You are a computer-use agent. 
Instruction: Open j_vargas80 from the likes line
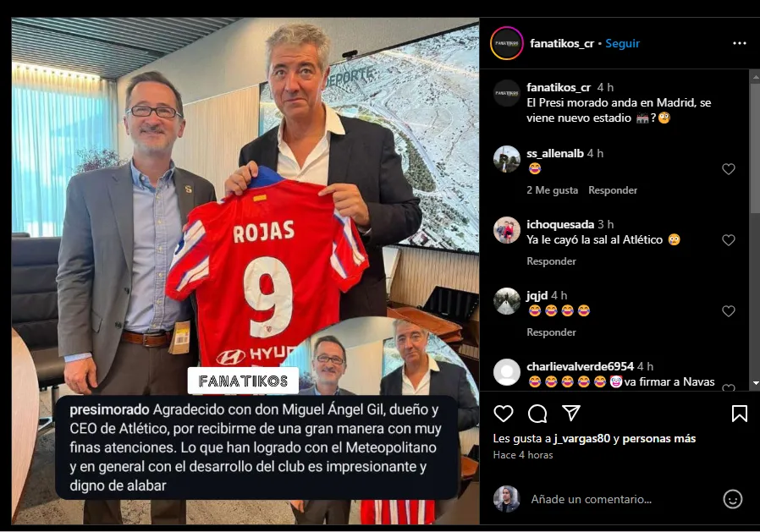tap(581, 438)
